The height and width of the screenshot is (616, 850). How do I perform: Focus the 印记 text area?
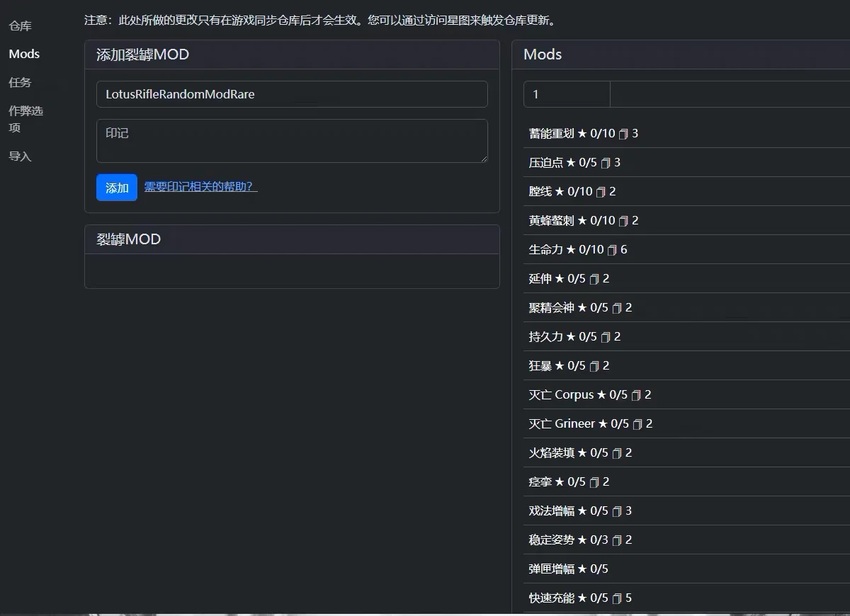click(292, 142)
